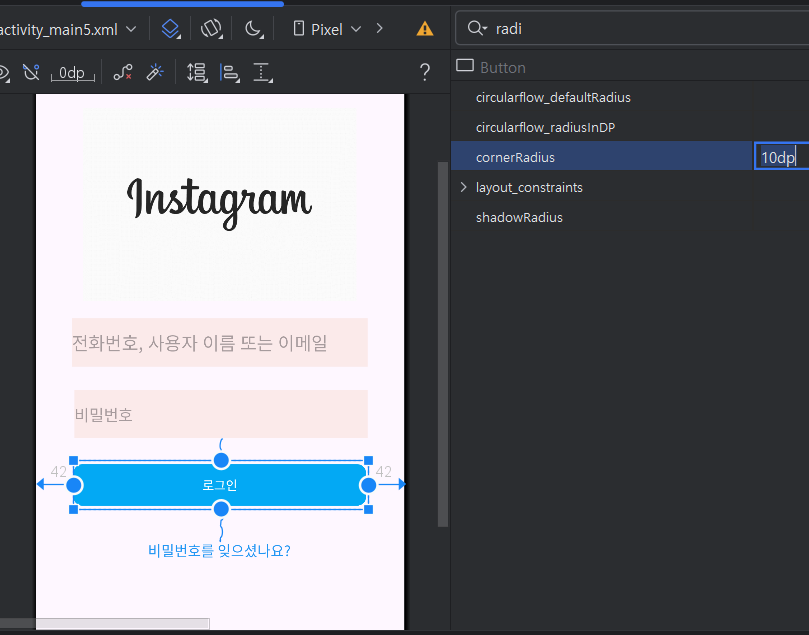Open the pack options icon
The image size is (809, 635).
197,72
